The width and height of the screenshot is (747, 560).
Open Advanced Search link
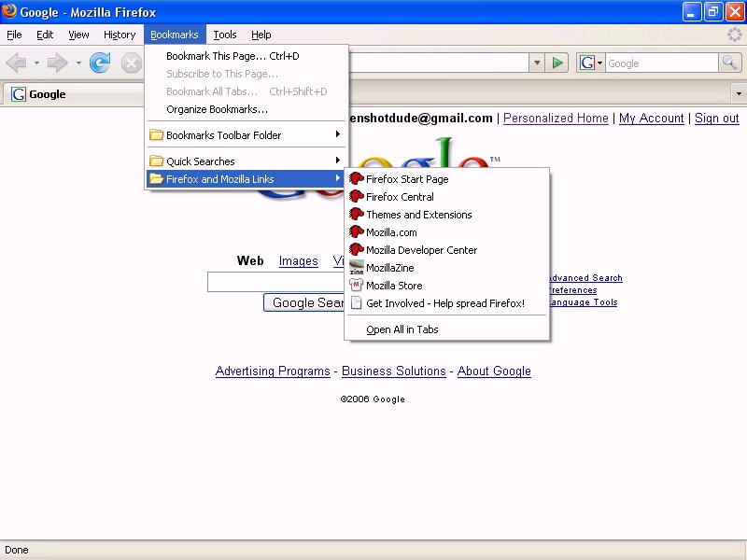pyautogui.click(x=586, y=277)
